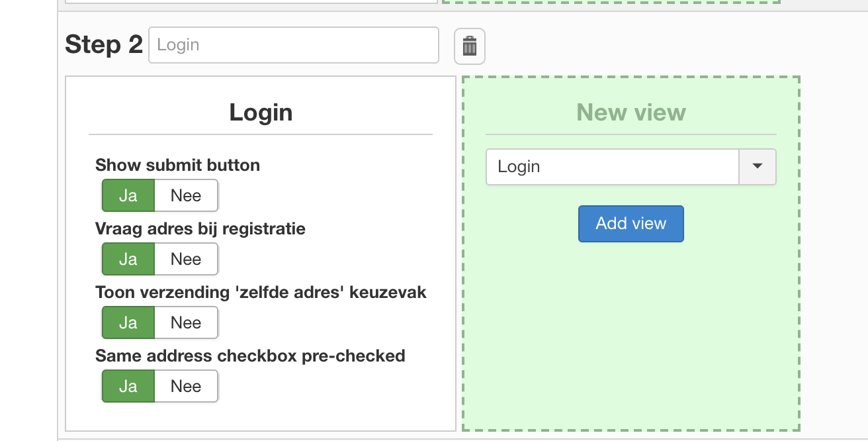Image resolution: width=868 pixels, height=441 pixels.
Task: Select Nee for Same address checkbox pre-checked
Action: 186,386
